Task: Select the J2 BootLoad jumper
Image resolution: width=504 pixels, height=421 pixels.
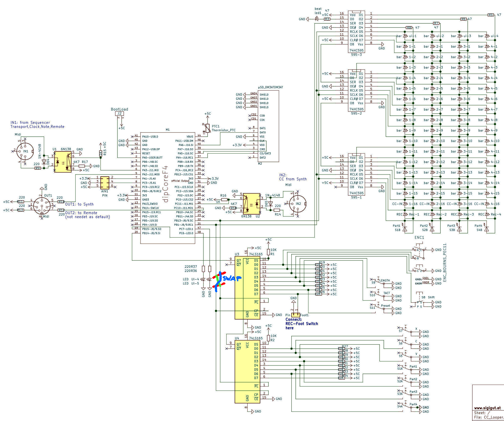Action: (x=120, y=114)
